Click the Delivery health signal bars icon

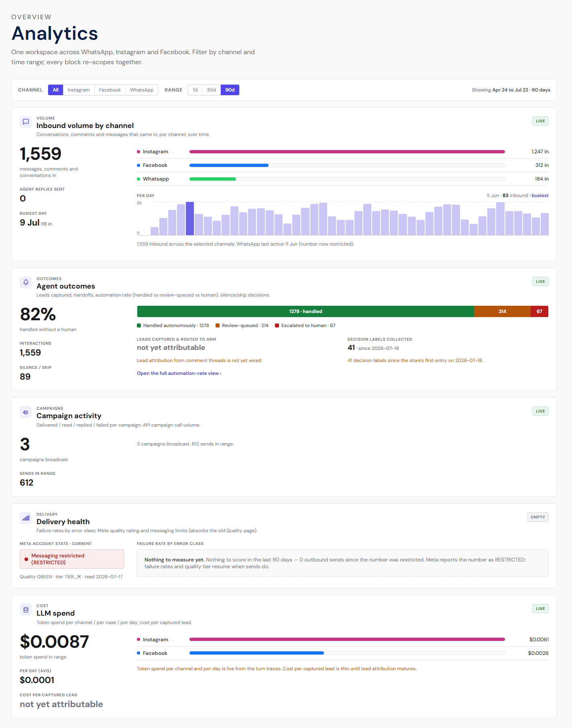click(26, 518)
